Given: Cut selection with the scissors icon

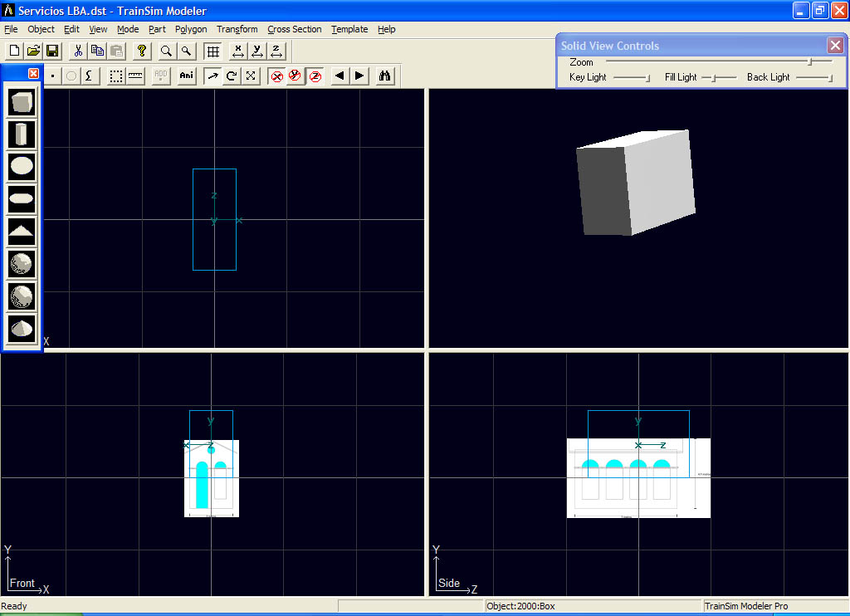Looking at the screenshot, I should [x=78, y=51].
